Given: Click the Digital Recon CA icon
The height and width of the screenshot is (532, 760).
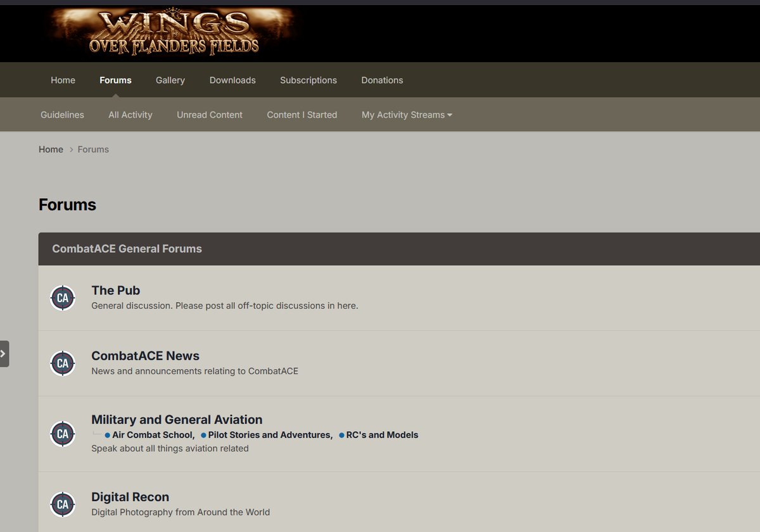Looking at the screenshot, I should pos(63,504).
